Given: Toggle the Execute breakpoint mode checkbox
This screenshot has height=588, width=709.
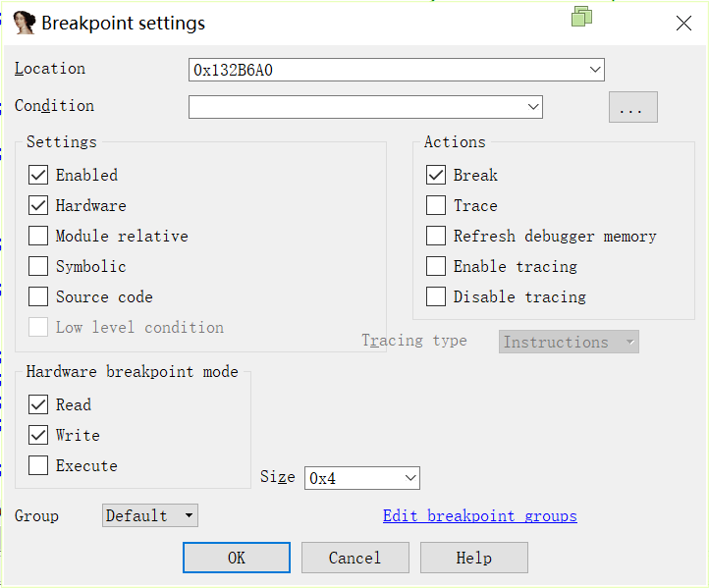Looking at the screenshot, I should point(38,465).
